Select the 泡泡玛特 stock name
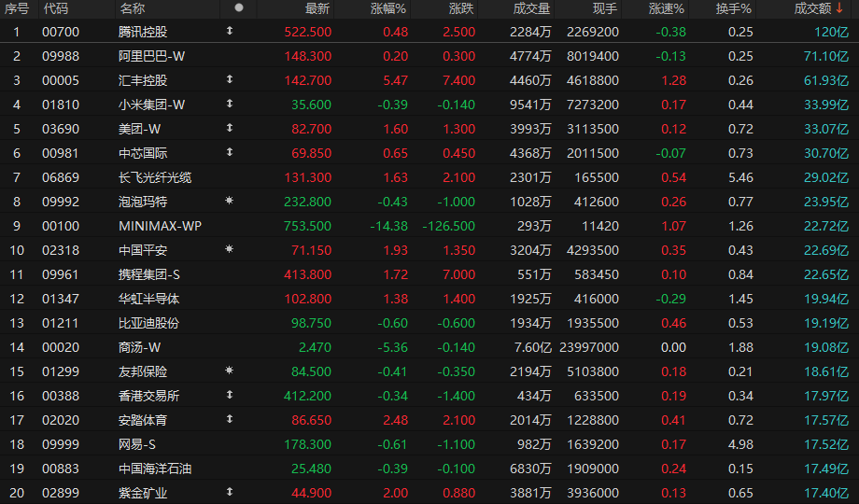This screenshot has height=504, width=859. [143, 202]
